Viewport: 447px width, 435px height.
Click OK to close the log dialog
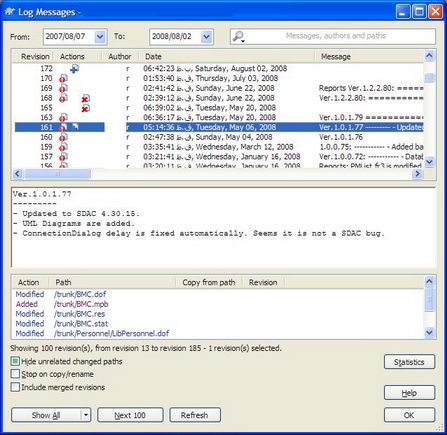(409, 415)
